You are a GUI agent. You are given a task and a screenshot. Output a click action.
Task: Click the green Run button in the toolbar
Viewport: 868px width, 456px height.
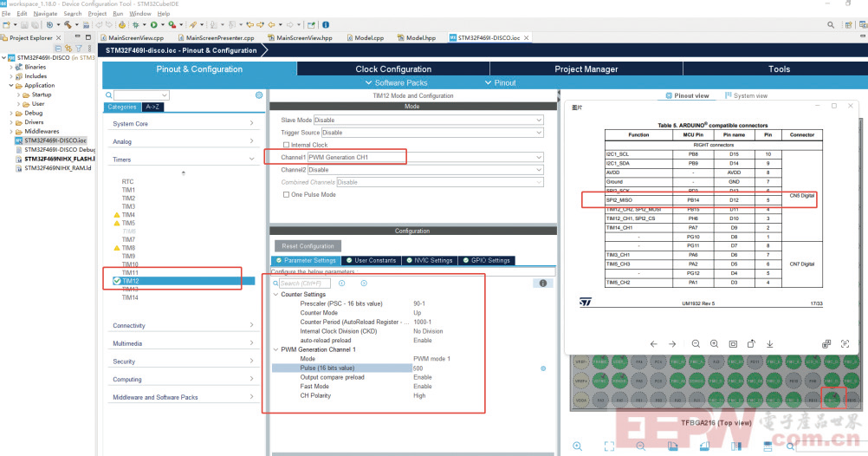click(x=154, y=25)
